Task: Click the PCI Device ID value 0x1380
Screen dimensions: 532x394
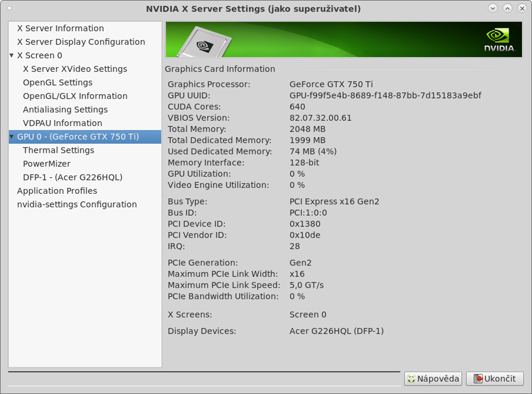Action: tap(305, 224)
